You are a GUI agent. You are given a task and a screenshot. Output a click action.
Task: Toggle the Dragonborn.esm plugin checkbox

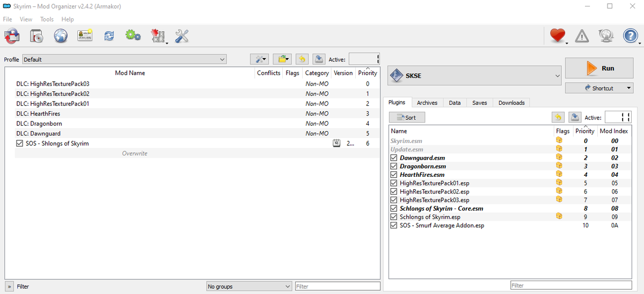pyautogui.click(x=394, y=167)
